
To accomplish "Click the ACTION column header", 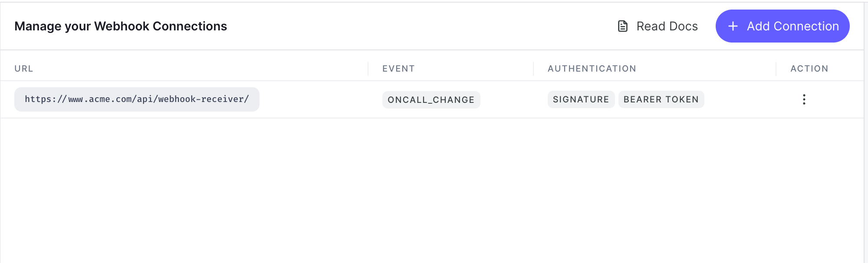I will [809, 69].
